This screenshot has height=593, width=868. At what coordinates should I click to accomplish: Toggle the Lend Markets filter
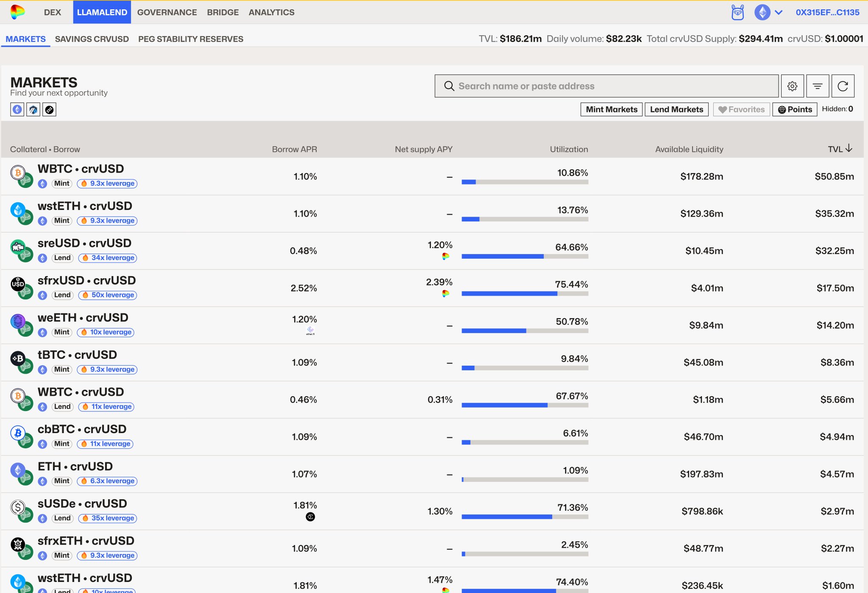tap(676, 109)
